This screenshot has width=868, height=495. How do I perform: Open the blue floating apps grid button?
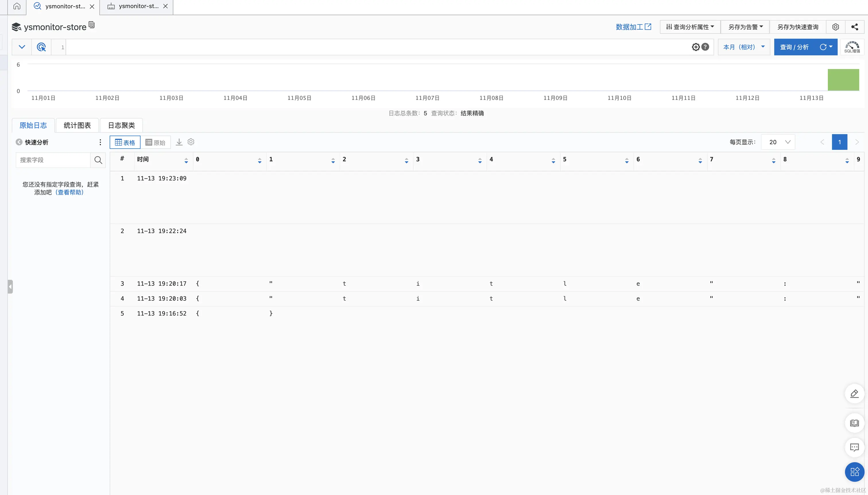[x=854, y=471]
